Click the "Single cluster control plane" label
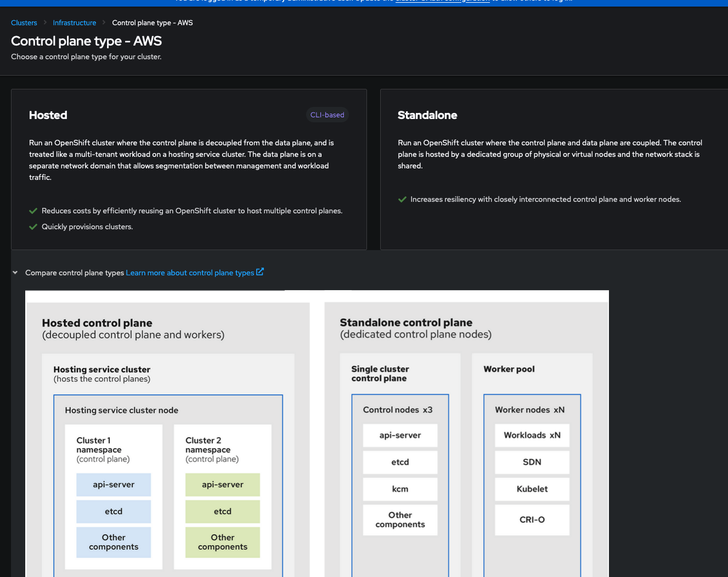The height and width of the screenshot is (577, 728). tap(380, 374)
